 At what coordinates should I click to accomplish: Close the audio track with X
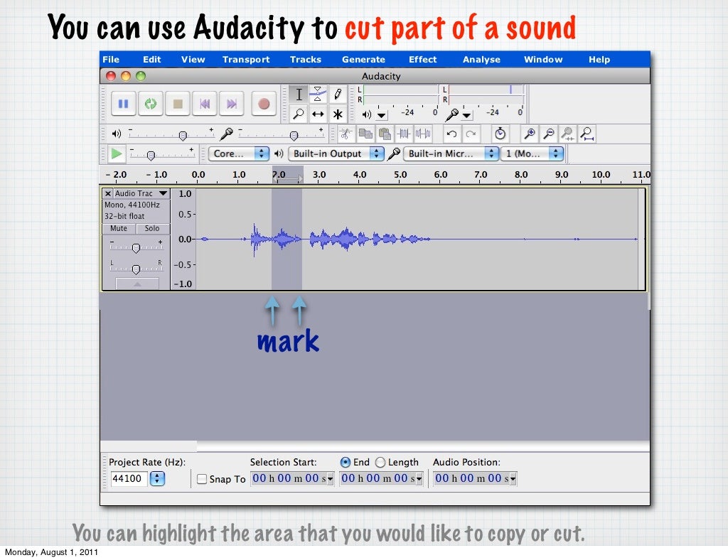pos(108,193)
